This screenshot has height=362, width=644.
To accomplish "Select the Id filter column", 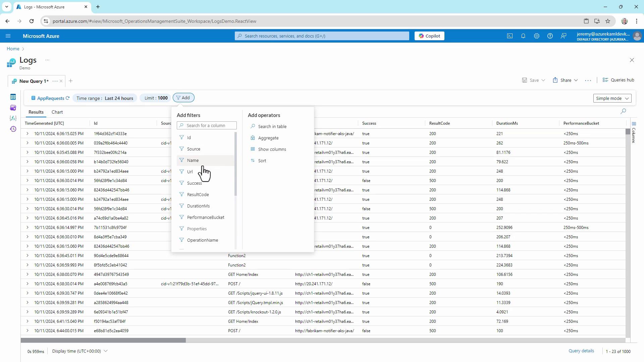I will pyautogui.click(x=205, y=138).
